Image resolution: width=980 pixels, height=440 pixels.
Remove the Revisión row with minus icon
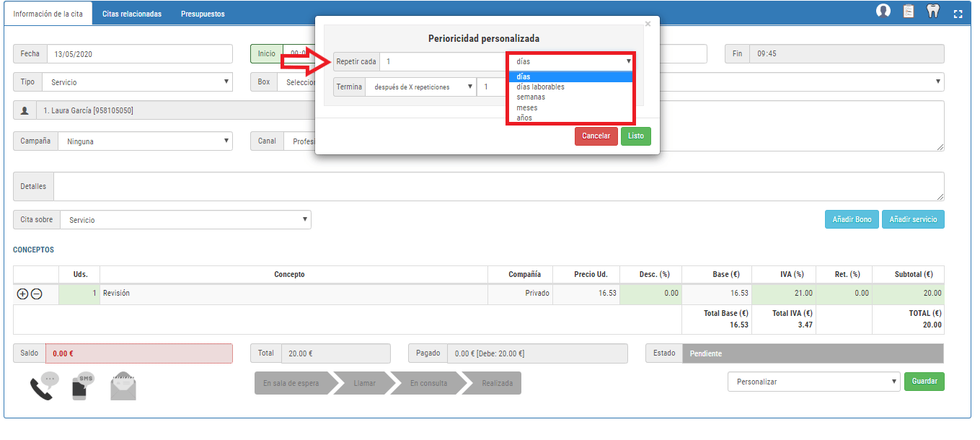point(36,294)
